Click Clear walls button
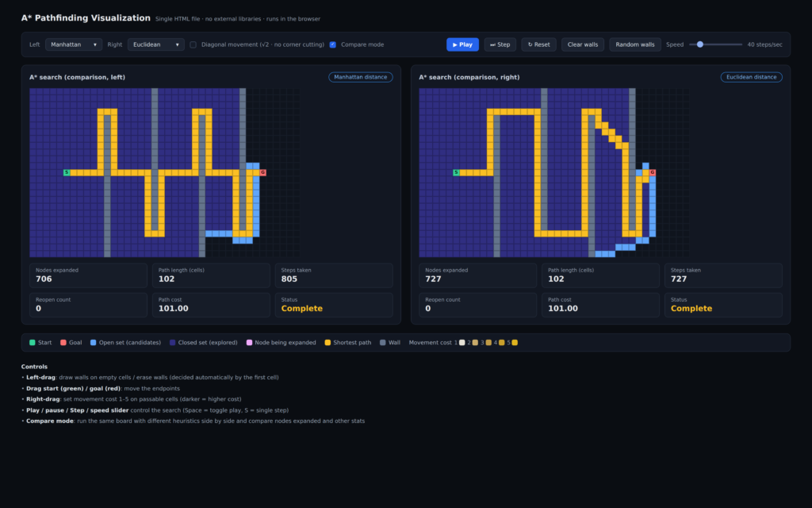Image resolution: width=812 pixels, height=508 pixels. (583, 44)
